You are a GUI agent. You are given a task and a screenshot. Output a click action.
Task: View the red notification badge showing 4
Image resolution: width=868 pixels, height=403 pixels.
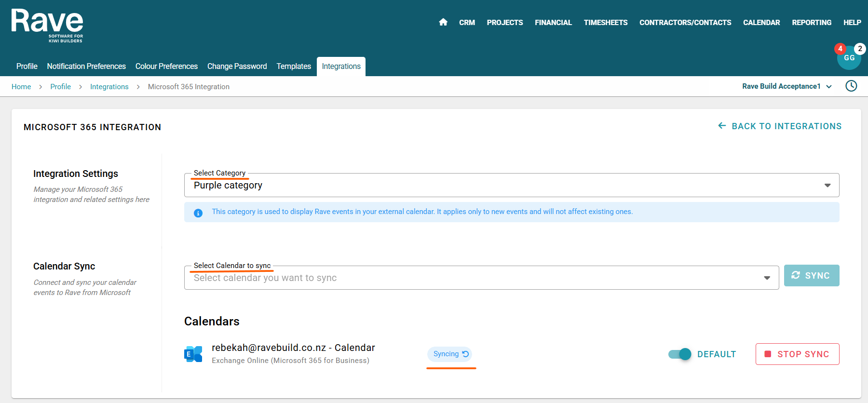840,49
